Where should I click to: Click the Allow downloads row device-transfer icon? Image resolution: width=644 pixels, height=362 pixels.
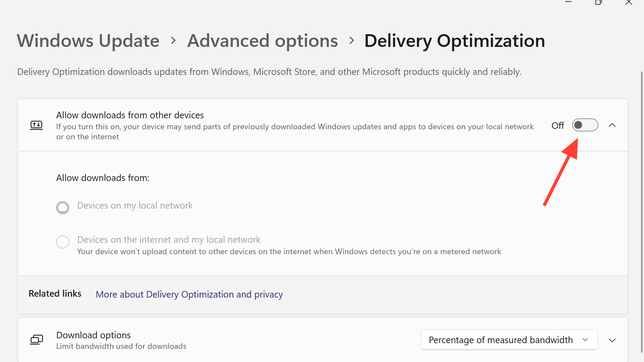36,125
